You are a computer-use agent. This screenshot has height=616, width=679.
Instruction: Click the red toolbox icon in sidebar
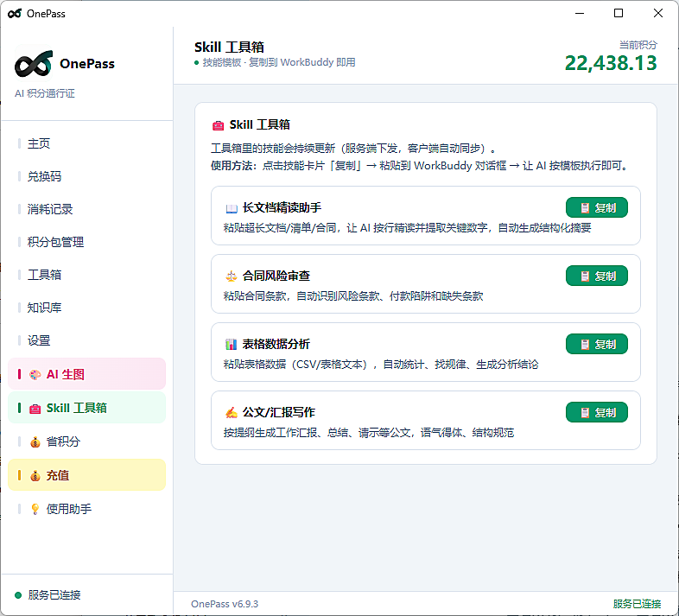[35, 409]
